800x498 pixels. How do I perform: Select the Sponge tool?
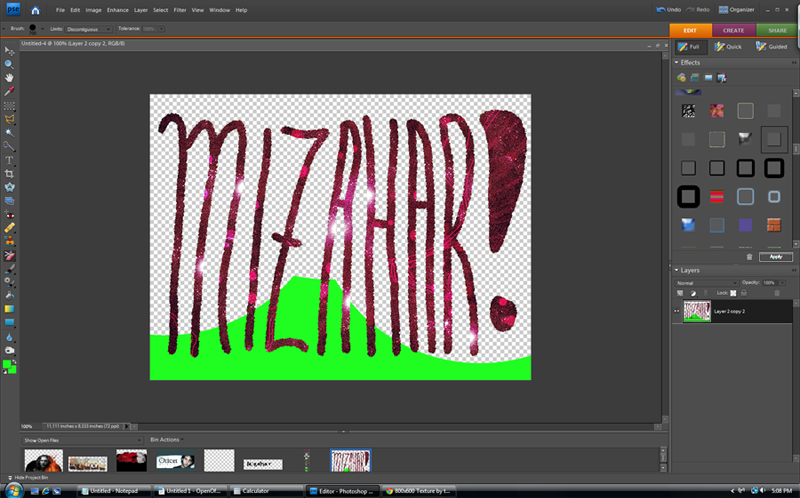coord(9,351)
